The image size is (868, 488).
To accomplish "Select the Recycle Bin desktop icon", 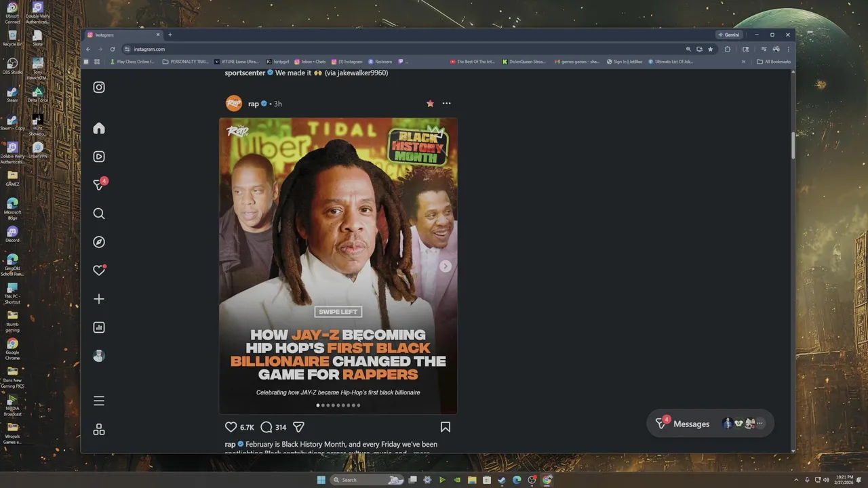I will 12,38.
